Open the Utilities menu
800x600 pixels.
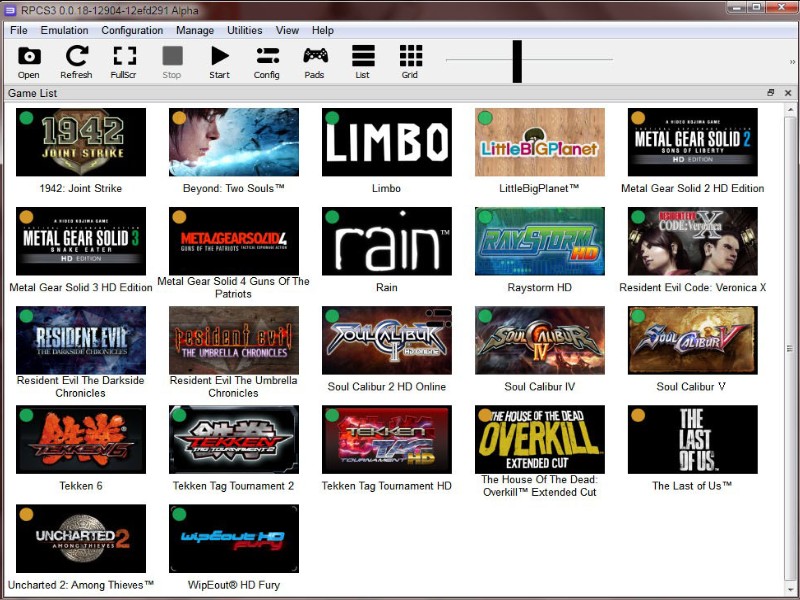[x=244, y=31]
